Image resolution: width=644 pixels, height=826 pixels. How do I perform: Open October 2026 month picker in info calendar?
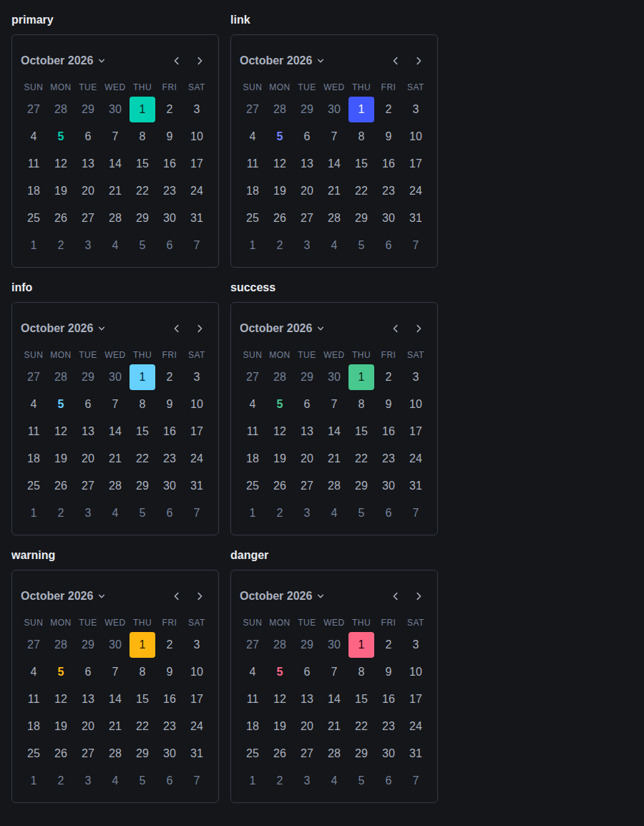63,329
